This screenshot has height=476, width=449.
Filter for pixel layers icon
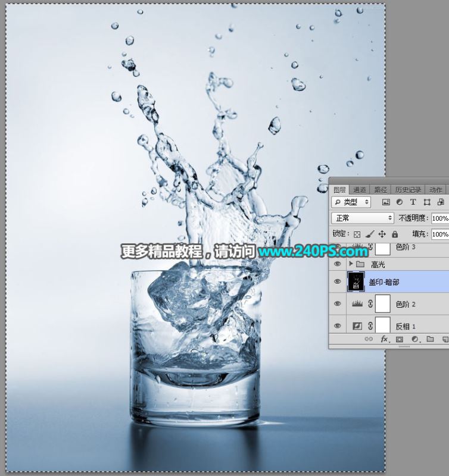pos(386,202)
